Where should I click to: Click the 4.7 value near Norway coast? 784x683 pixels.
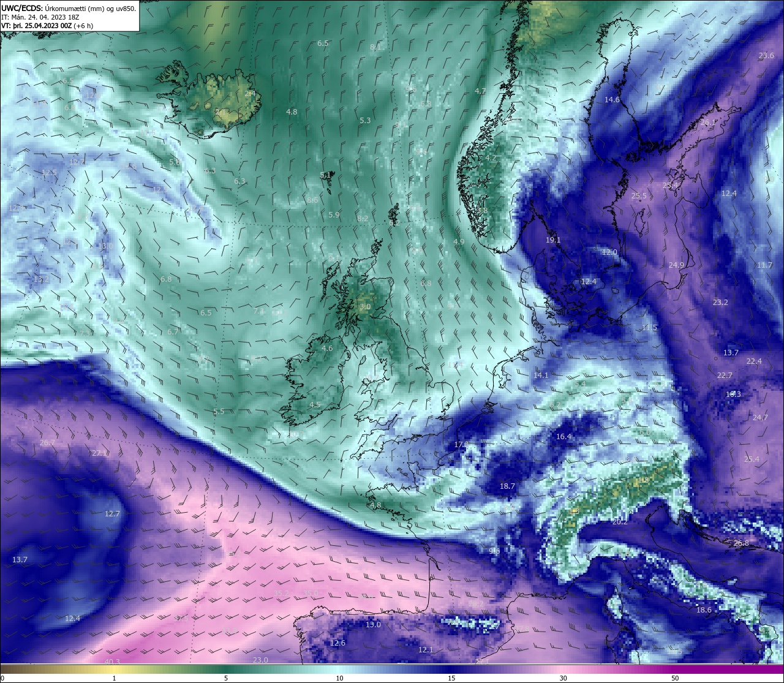(x=480, y=91)
